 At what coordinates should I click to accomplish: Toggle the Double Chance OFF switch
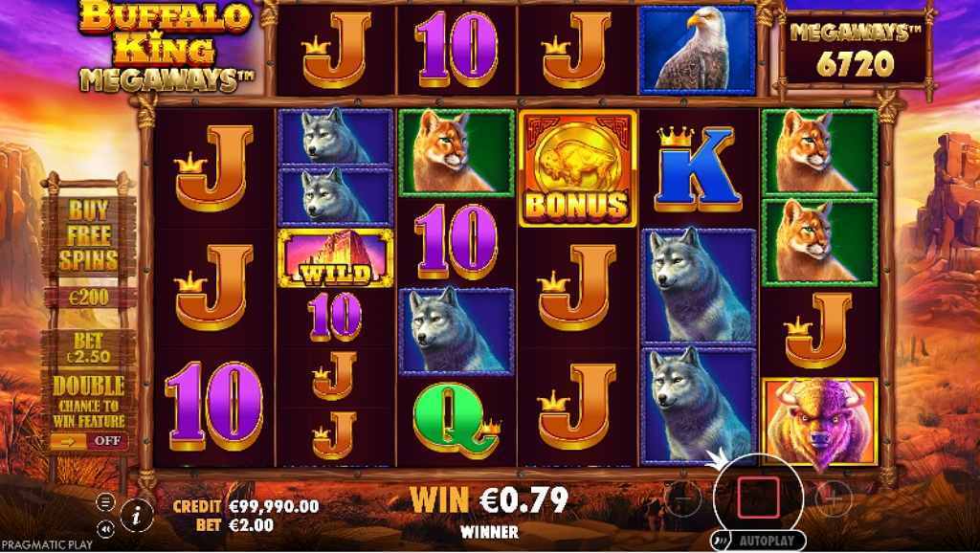point(89,441)
